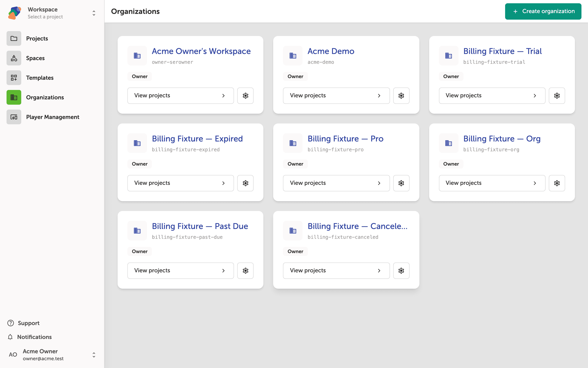Expand the Workspace project selector chevron
Viewport: 588px width, 368px height.
click(x=94, y=13)
